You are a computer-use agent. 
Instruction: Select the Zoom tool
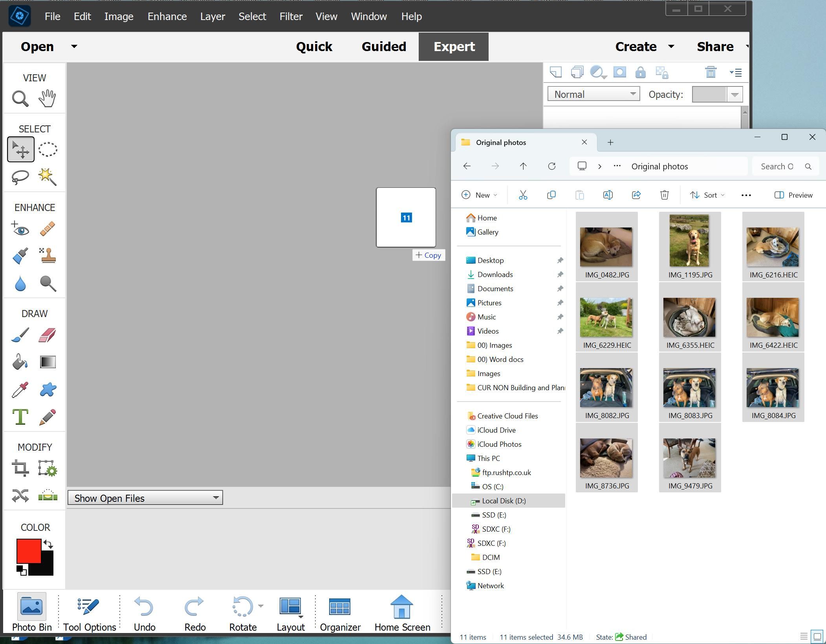pos(20,99)
